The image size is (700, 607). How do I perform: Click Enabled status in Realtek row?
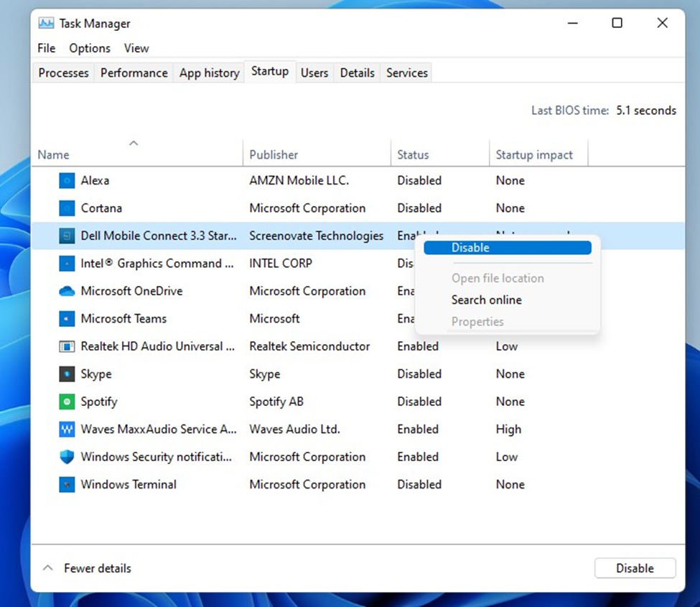[418, 347]
